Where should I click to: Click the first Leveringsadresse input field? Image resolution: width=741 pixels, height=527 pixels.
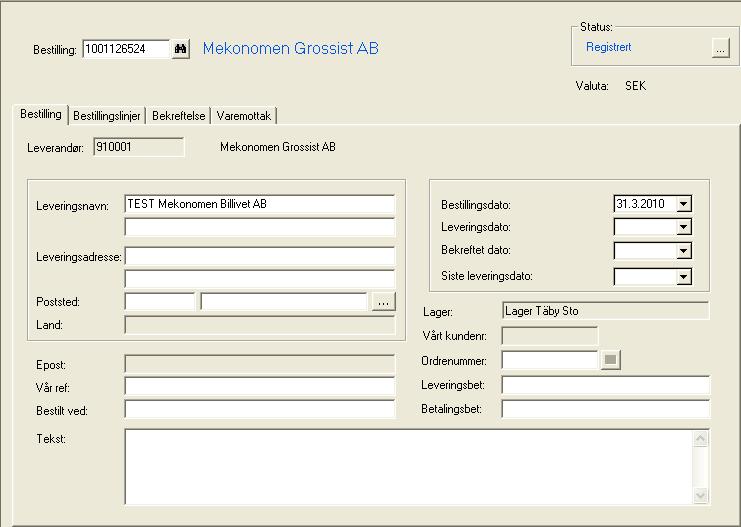tap(259, 256)
